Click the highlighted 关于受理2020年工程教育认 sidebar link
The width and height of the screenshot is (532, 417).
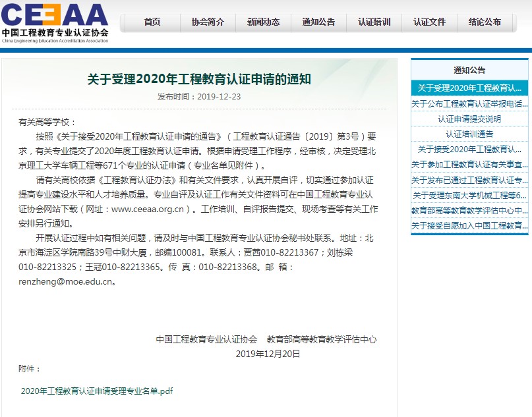469,88
